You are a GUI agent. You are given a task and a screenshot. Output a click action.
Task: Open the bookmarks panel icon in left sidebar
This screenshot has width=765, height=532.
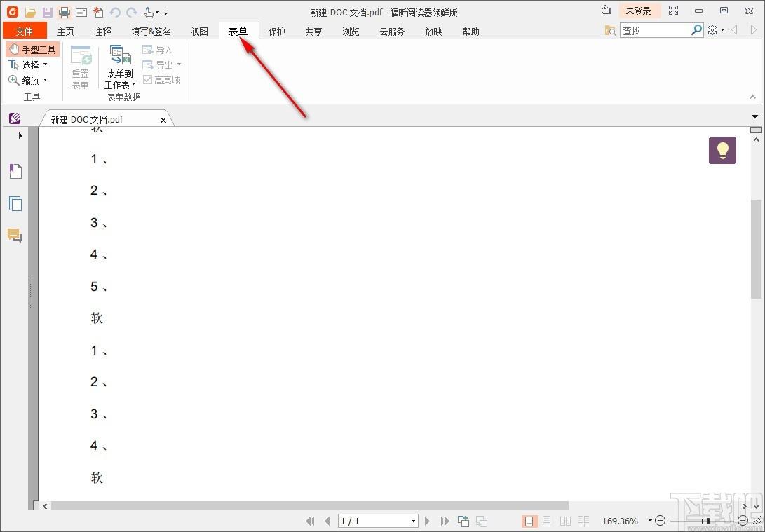[15, 171]
